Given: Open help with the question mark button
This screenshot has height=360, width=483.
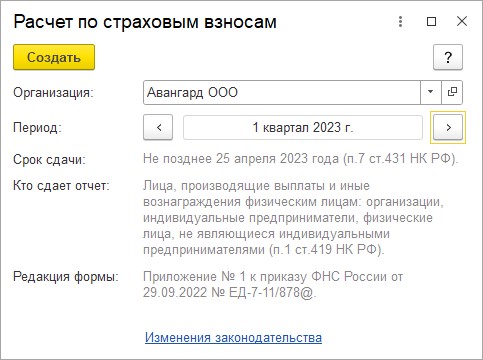Looking at the screenshot, I should point(448,57).
